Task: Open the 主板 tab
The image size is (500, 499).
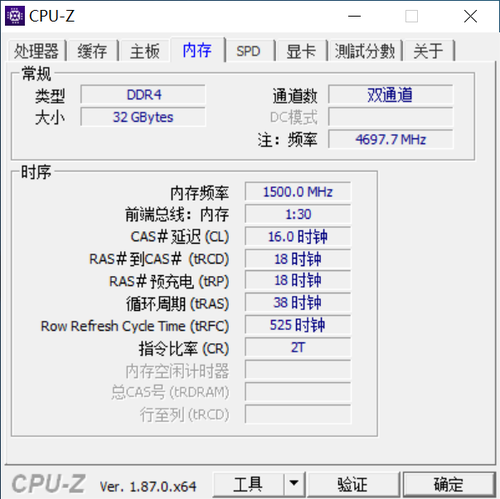Action: tap(145, 51)
